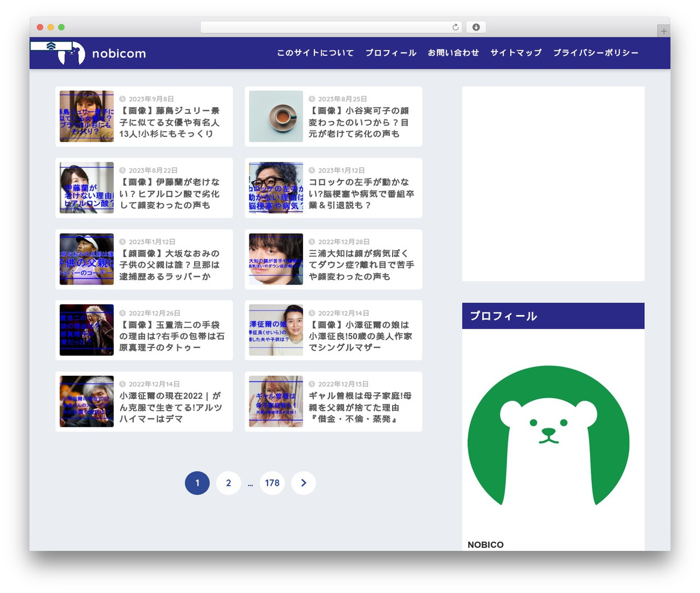Open the お問い合わせ menu item

tap(453, 53)
